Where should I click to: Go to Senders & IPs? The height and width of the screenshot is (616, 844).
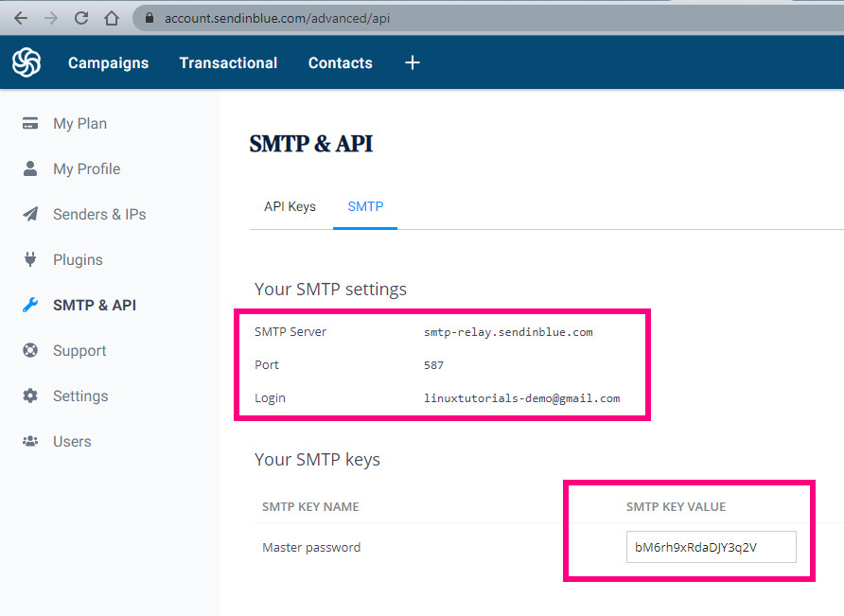click(x=99, y=214)
